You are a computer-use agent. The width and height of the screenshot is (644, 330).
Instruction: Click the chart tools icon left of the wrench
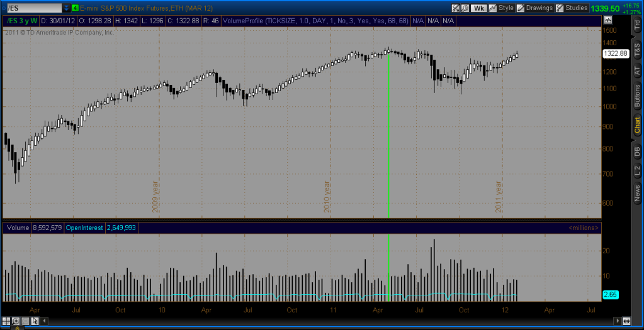point(456,8)
